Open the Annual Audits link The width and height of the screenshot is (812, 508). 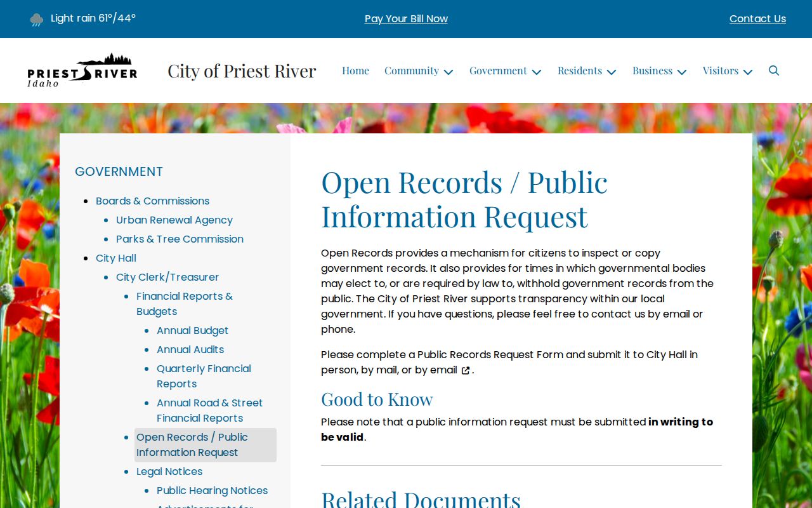(x=190, y=349)
